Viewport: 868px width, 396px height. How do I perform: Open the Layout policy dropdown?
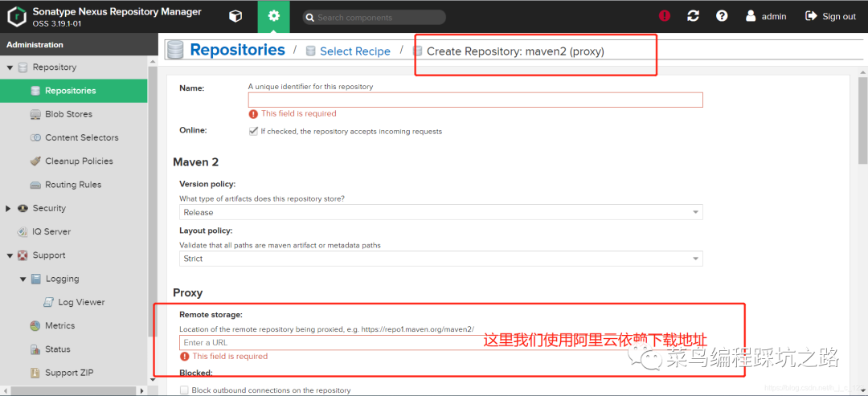point(441,259)
